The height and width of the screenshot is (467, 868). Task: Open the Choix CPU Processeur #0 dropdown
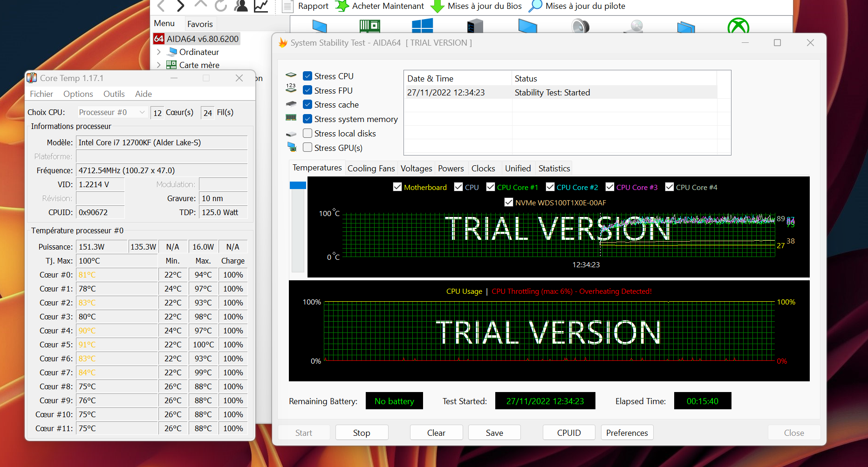click(112, 112)
